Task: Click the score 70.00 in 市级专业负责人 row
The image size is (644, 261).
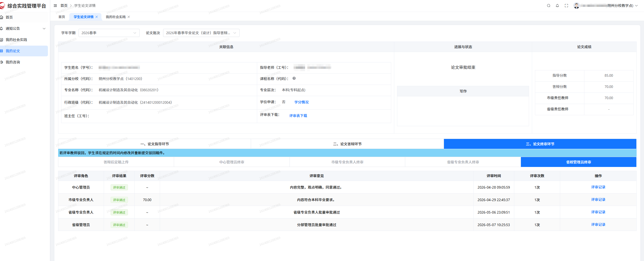Action: coord(147,200)
